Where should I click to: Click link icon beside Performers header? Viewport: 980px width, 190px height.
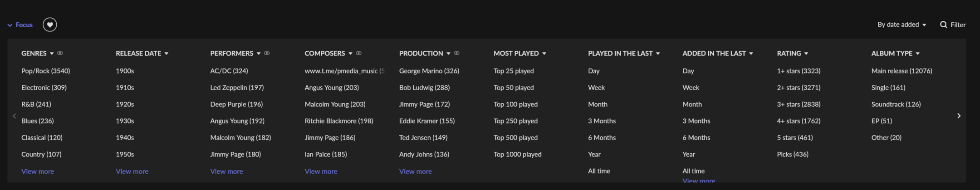[267, 53]
